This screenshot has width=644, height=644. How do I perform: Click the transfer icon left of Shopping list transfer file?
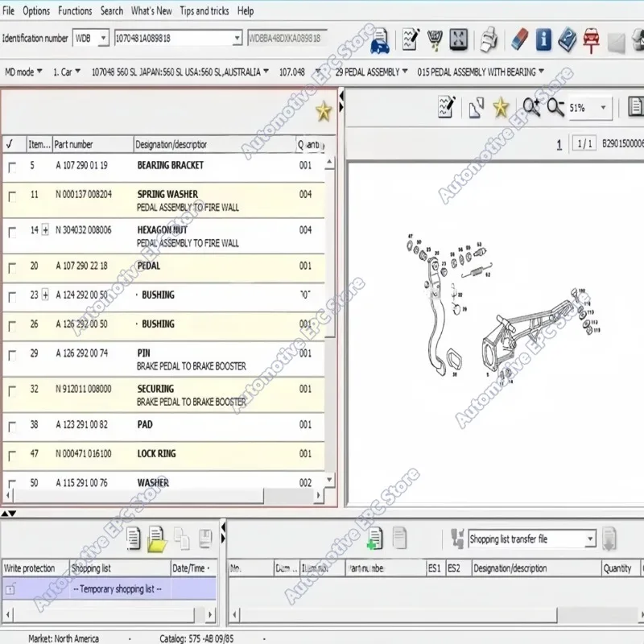[457, 539]
